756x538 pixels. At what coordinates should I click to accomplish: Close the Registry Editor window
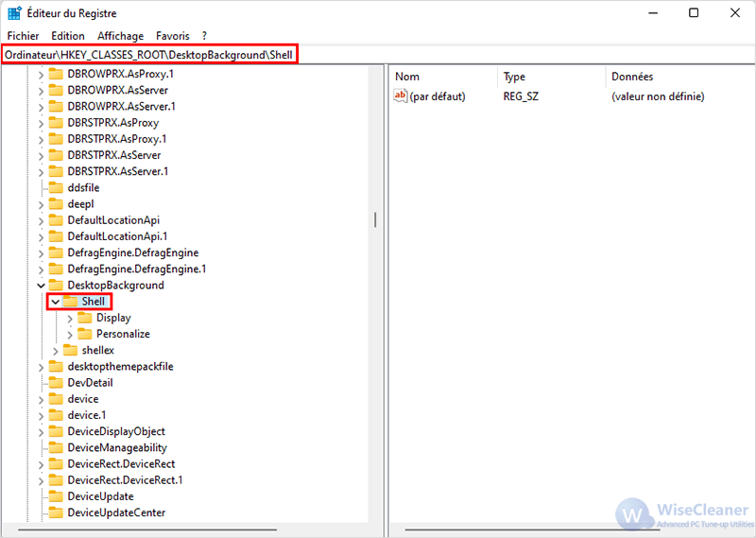tap(735, 13)
